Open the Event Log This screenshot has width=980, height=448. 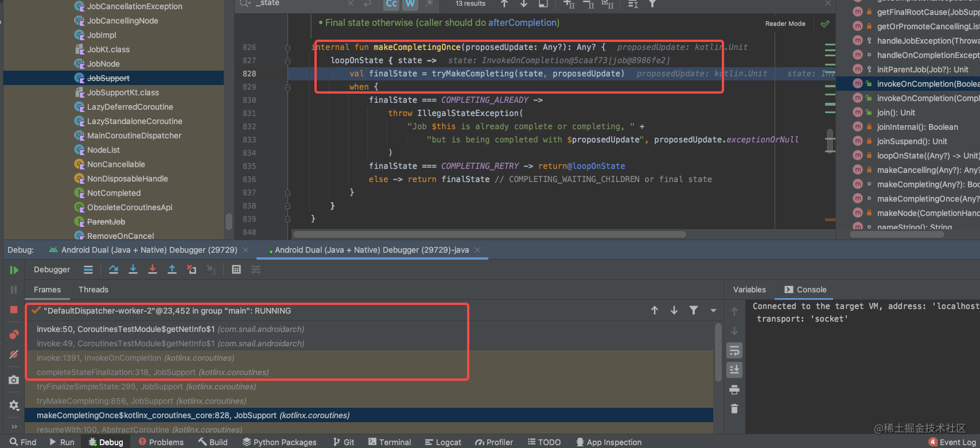coord(953,442)
